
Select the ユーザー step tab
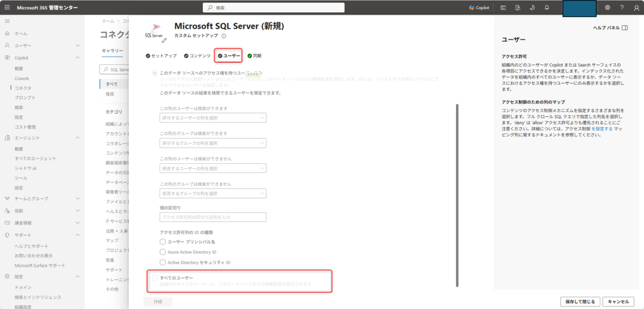coord(229,56)
